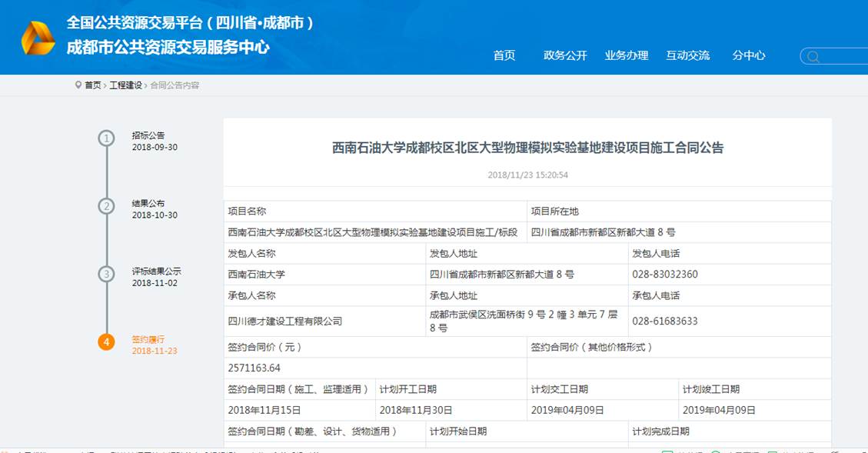The height and width of the screenshot is (453, 868).
Task: Click the orange triangle site logo
Action: tap(38, 38)
